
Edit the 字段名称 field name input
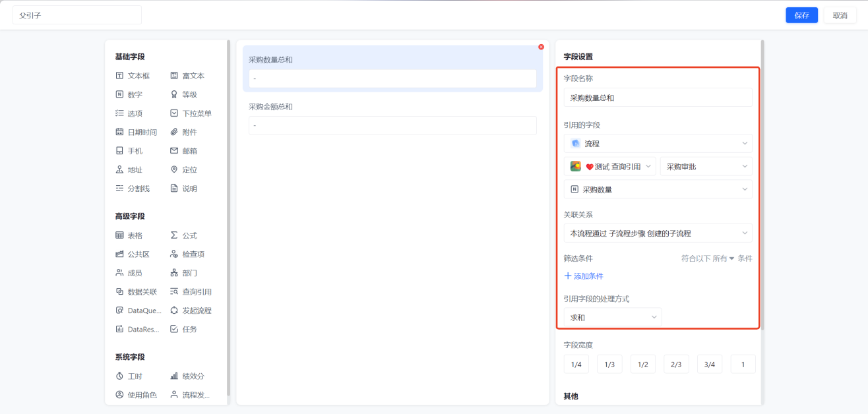pyautogui.click(x=658, y=98)
